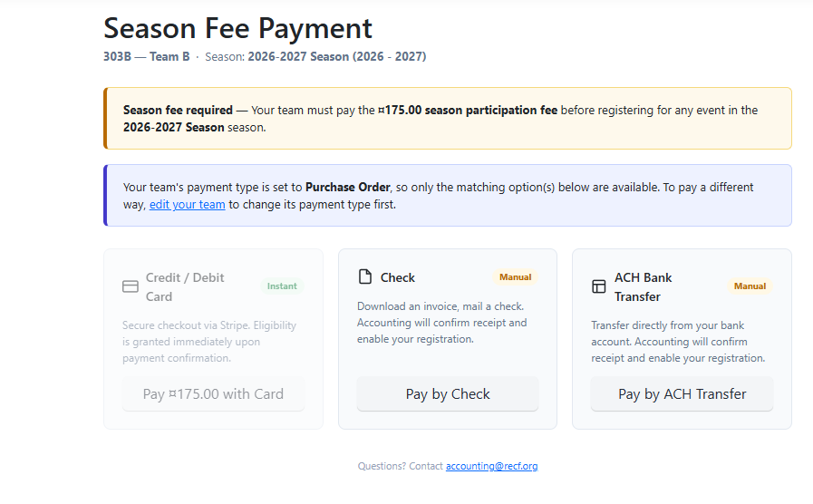Click Pay ¤175.00 with Card button
The width and height of the screenshot is (813, 504).
(x=213, y=394)
